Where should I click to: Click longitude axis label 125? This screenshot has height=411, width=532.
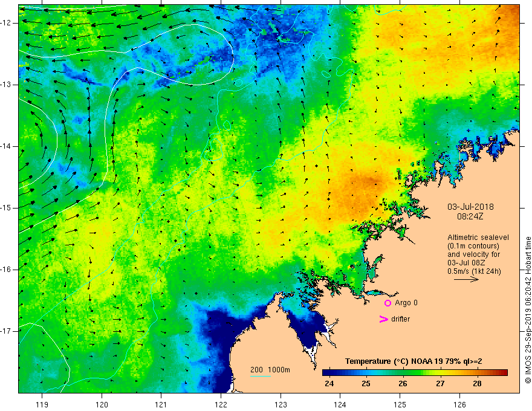[400, 404]
